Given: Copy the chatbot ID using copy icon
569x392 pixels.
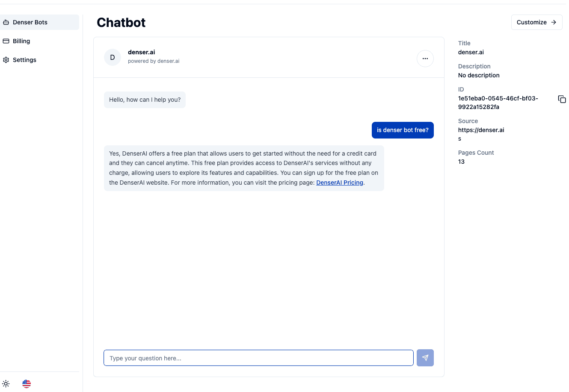Looking at the screenshot, I should [561, 99].
